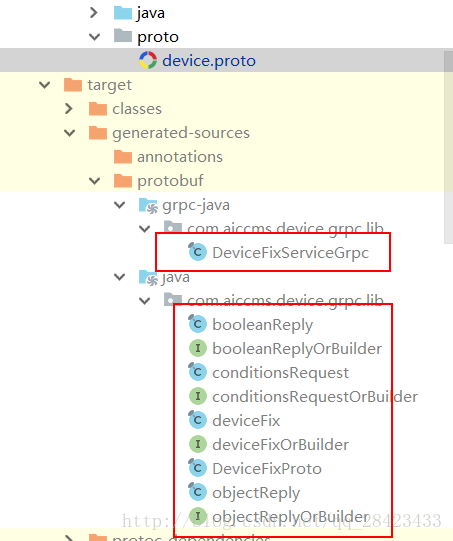Expand the classes folder
Image resolution: width=453 pixels, height=541 pixels.
tap(69, 109)
